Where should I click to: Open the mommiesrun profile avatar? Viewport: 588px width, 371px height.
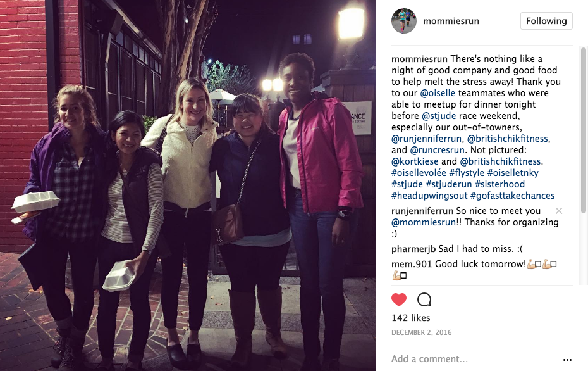404,21
